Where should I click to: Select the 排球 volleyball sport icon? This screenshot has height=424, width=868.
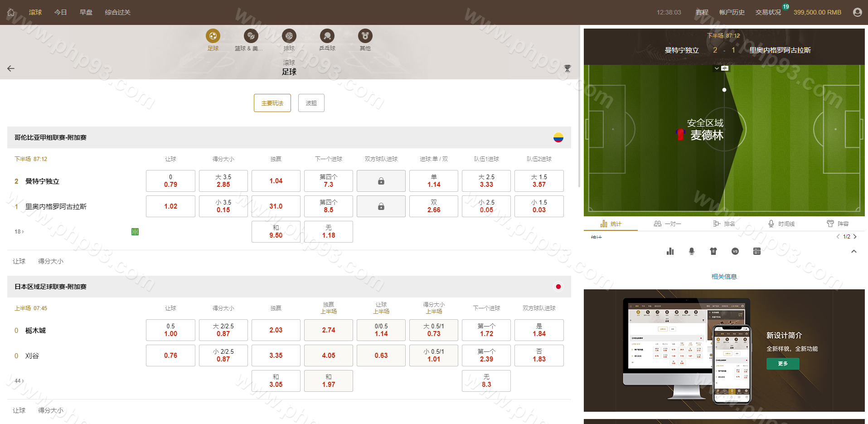point(289,36)
